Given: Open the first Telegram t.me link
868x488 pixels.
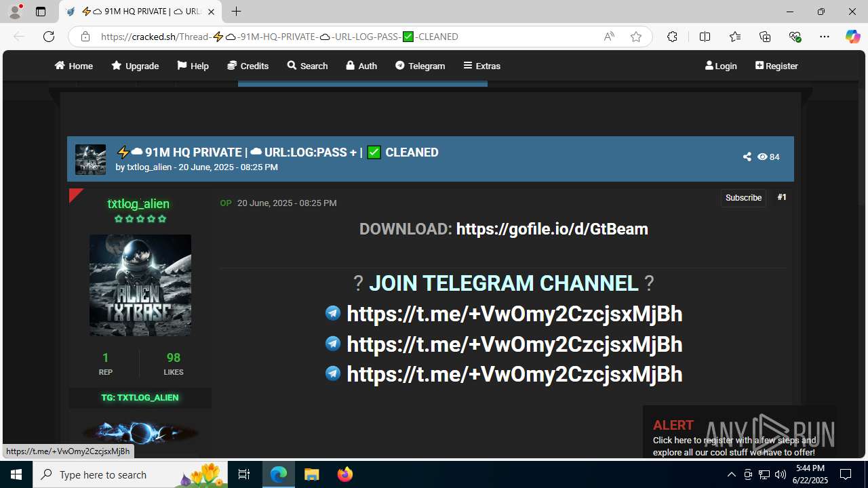Looking at the screenshot, I should (x=514, y=314).
